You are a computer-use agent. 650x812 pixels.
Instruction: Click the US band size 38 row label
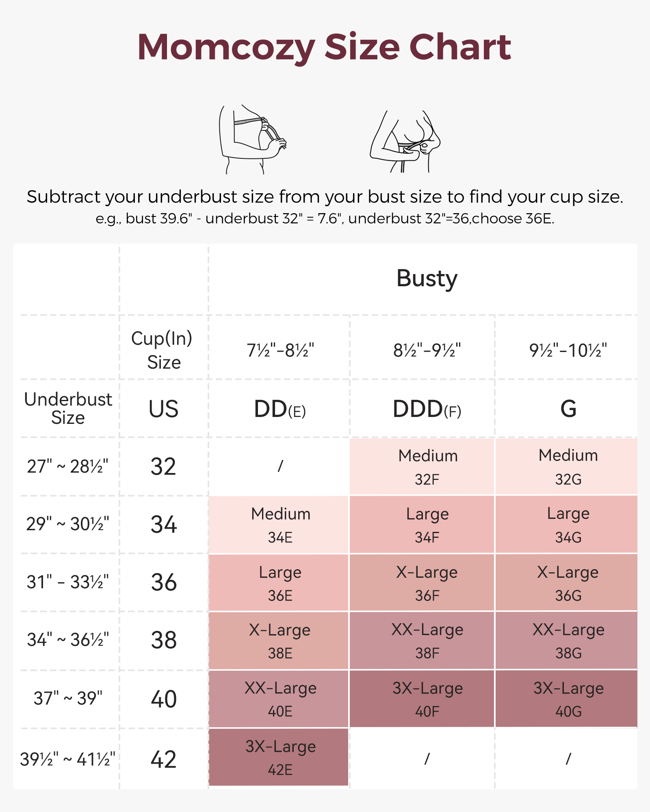tap(164, 641)
